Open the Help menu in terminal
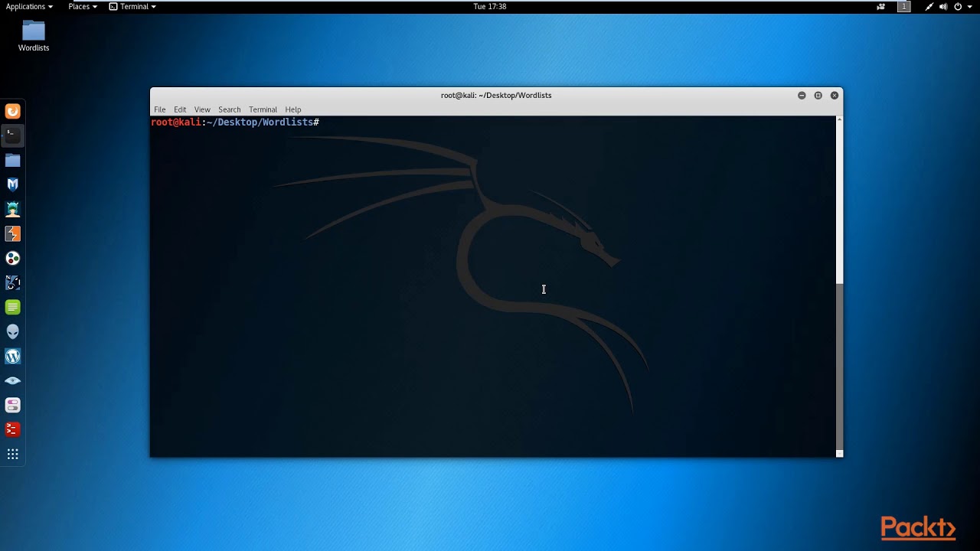This screenshot has width=980, height=551. click(293, 109)
